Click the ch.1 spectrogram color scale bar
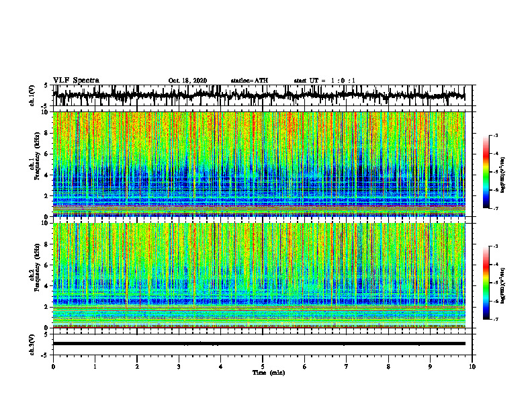This screenshot has height=411, width=532. pyautogui.click(x=486, y=172)
